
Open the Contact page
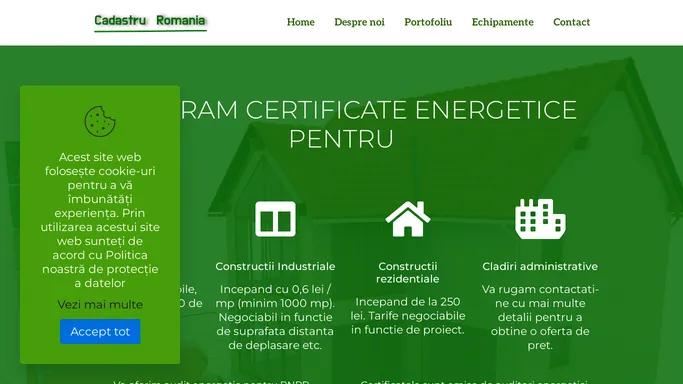(571, 22)
